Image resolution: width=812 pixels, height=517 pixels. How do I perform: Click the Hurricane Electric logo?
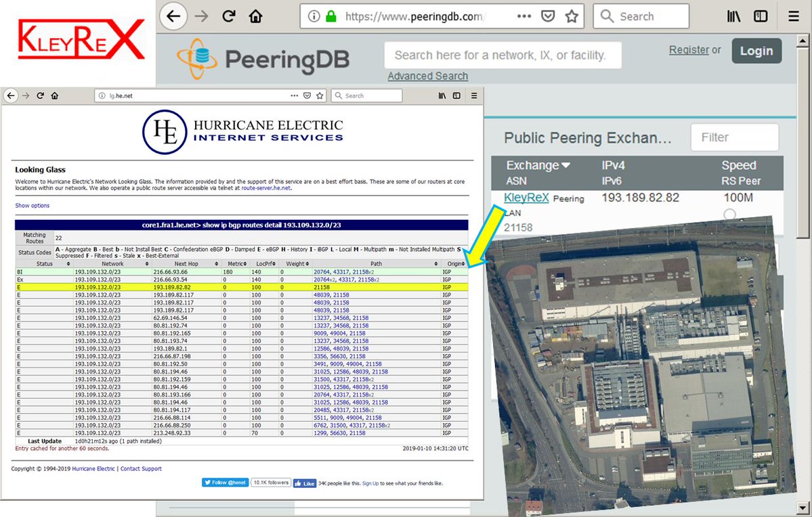pos(243,132)
